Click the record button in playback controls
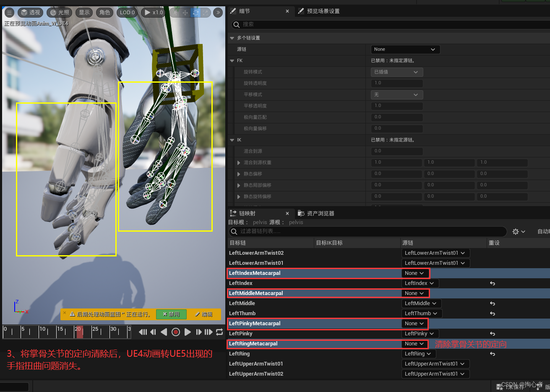This screenshot has height=392, width=550. [176, 332]
